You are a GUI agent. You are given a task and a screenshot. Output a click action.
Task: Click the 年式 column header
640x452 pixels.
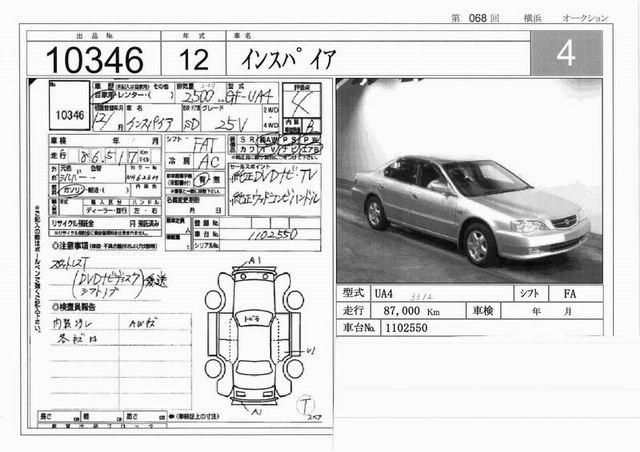pyautogui.click(x=193, y=36)
